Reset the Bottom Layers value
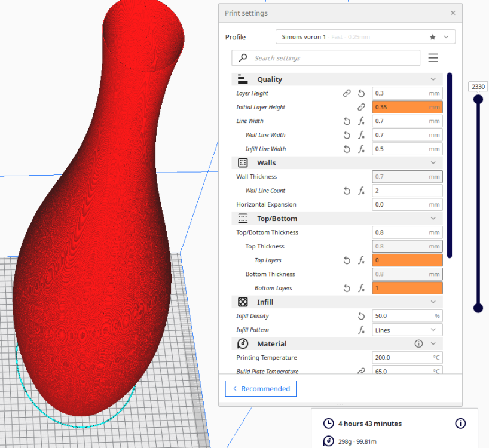This screenshot has height=448, width=489. point(347,288)
